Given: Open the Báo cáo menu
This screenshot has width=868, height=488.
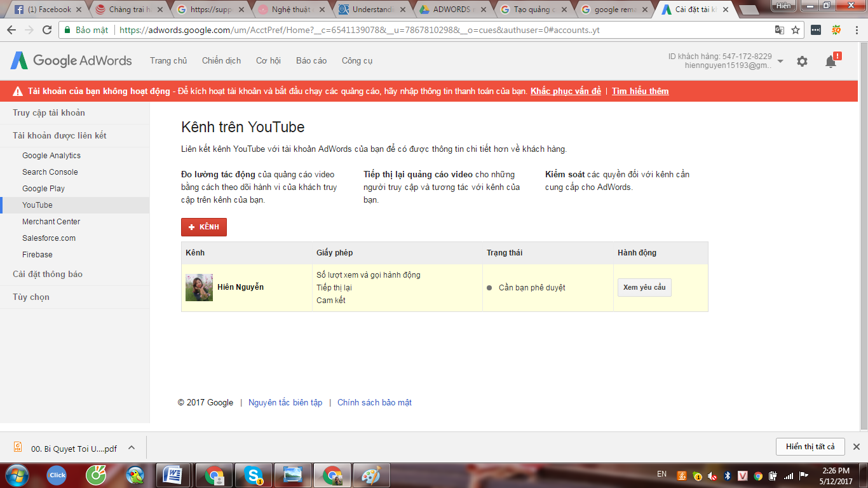Looking at the screenshot, I should click(x=311, y=60).
